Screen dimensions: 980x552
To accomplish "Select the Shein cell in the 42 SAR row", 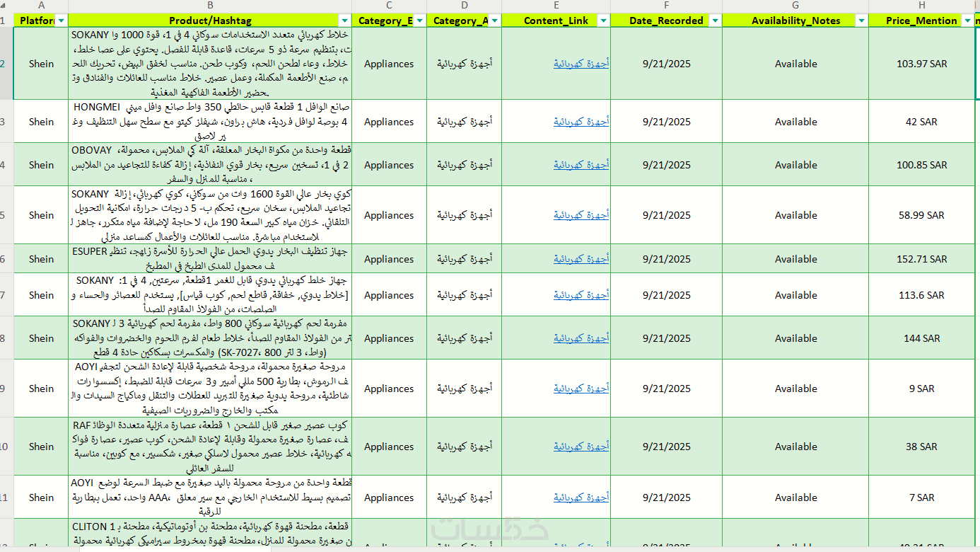I will [x=41, y=122].
